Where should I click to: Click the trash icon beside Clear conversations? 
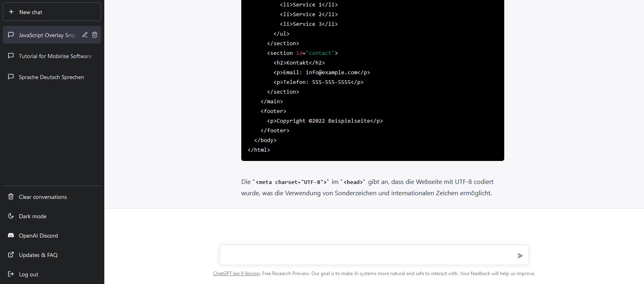click(x=11, y=197)
